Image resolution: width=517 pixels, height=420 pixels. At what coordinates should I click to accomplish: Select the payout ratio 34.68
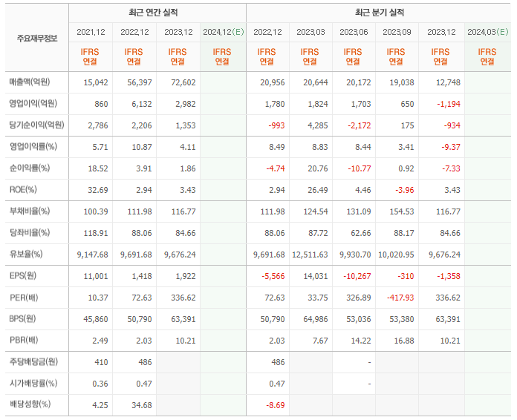click(x=142, y=405)
